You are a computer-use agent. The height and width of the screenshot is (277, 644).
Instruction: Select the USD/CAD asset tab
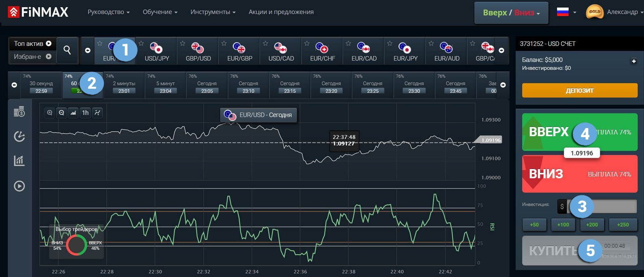281,51
